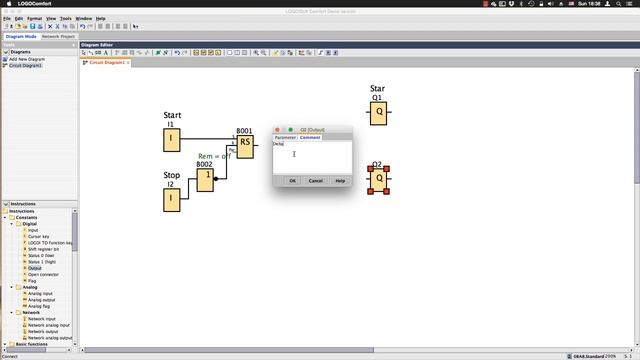Open the Help menu

coord(100,19)
